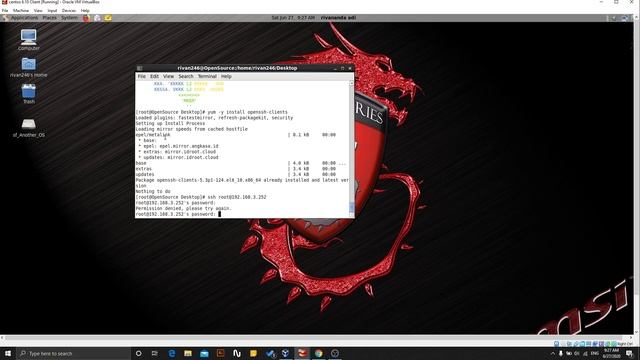Click the rivananda adi user name in panel
640x360 pixels.
338,18
